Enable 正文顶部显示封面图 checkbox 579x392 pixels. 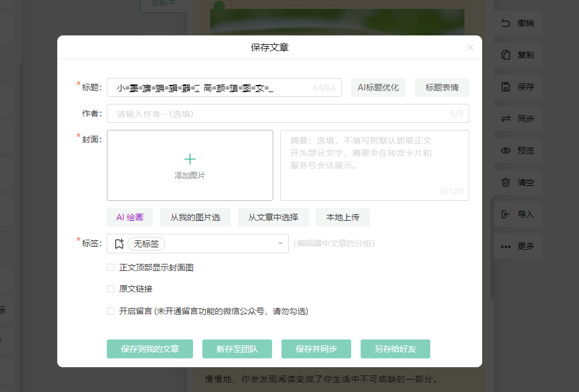110,267
